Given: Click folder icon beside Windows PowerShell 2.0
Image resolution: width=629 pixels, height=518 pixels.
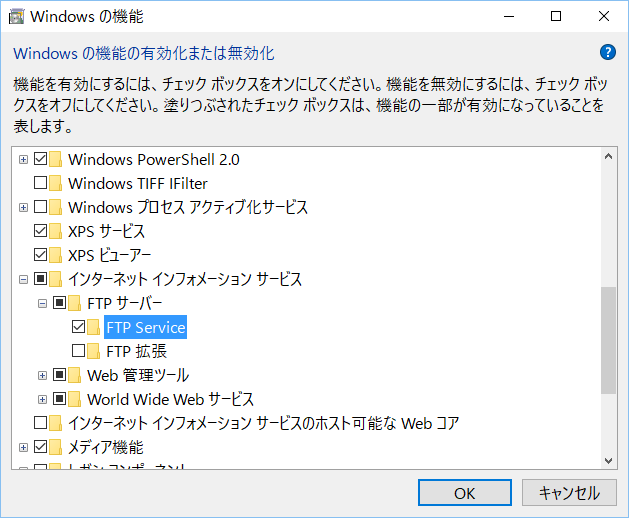Looking at the screenshot, I should 55,159.
